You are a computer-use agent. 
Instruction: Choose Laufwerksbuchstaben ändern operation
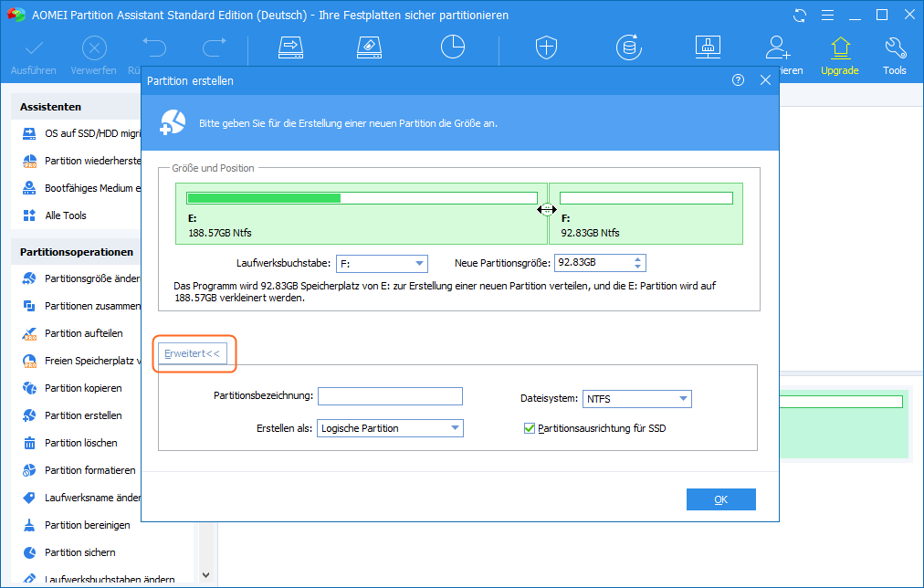click(99, 579)
